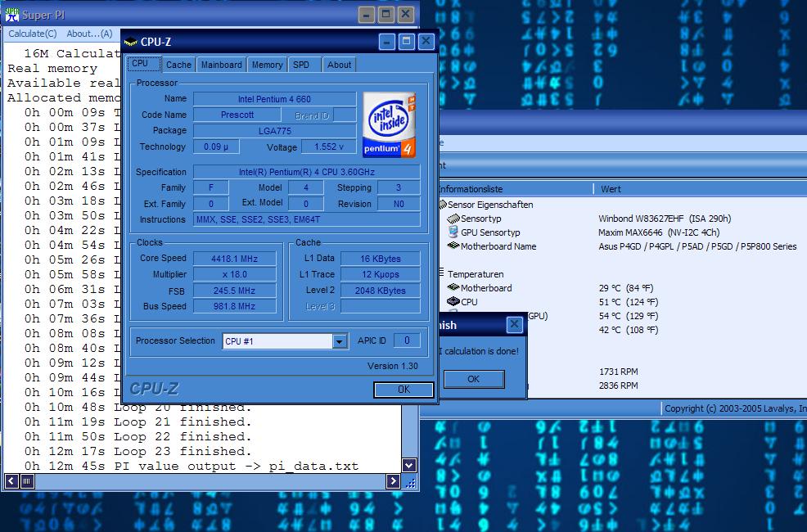807x532 pixels.
Task: Select Maxim MAX6646 GPU sensor value
Action: 659,232
